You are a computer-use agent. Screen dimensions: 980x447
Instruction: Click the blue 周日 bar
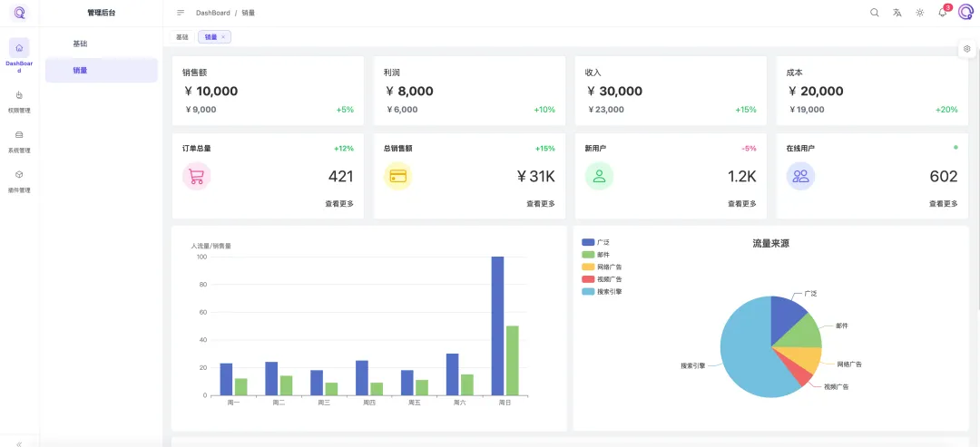pos(497,326)
